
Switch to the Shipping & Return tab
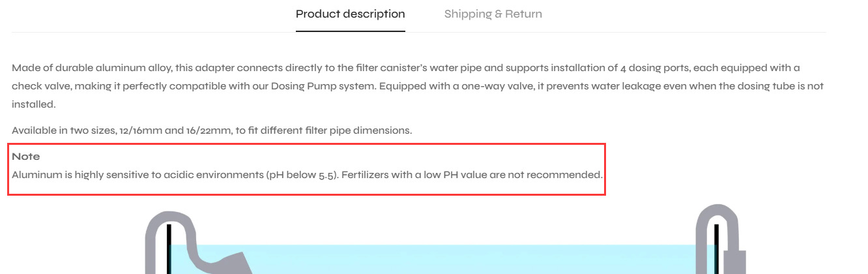tap(493, 14)
